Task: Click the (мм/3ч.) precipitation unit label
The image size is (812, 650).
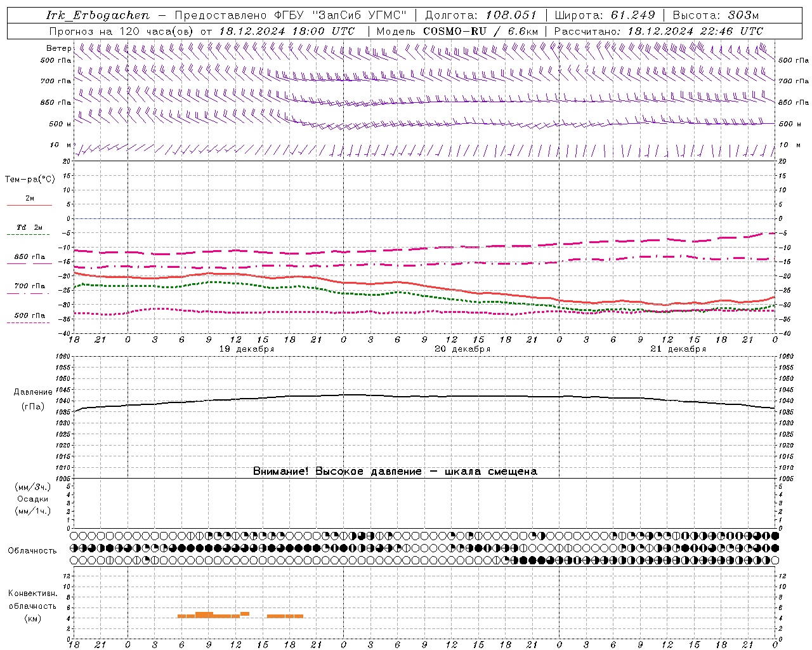Action: tap(33, 487)
